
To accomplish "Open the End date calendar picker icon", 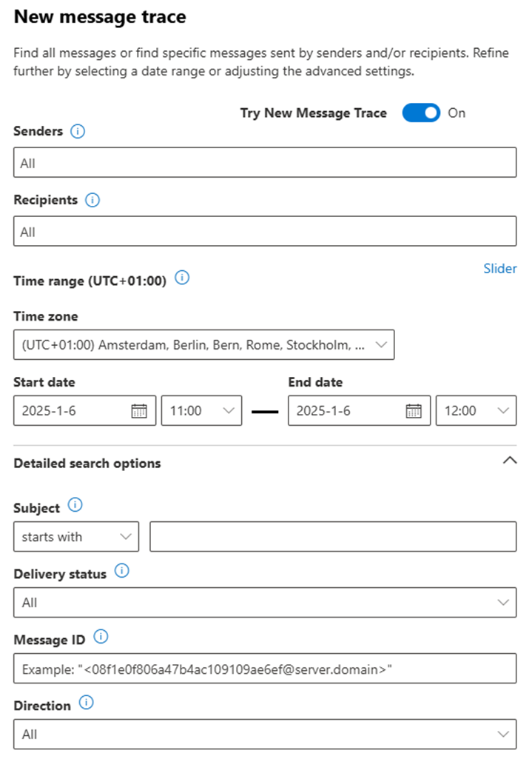I will [414, 411].
